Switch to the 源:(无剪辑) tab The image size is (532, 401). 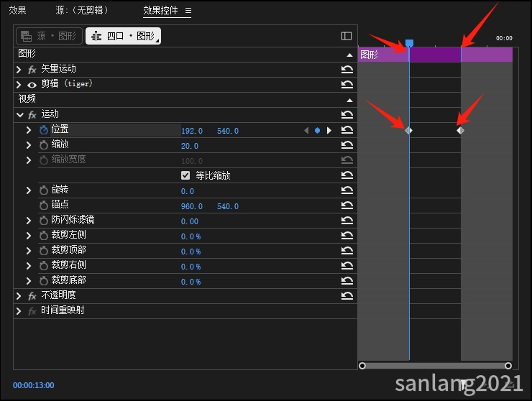(82, 11)
